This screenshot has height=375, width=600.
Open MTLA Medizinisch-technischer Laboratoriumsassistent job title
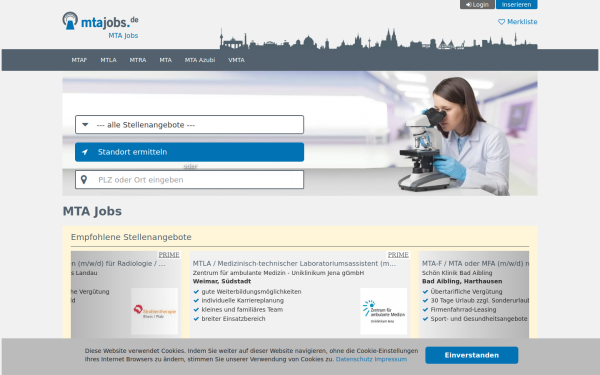[x=294, y=263]
